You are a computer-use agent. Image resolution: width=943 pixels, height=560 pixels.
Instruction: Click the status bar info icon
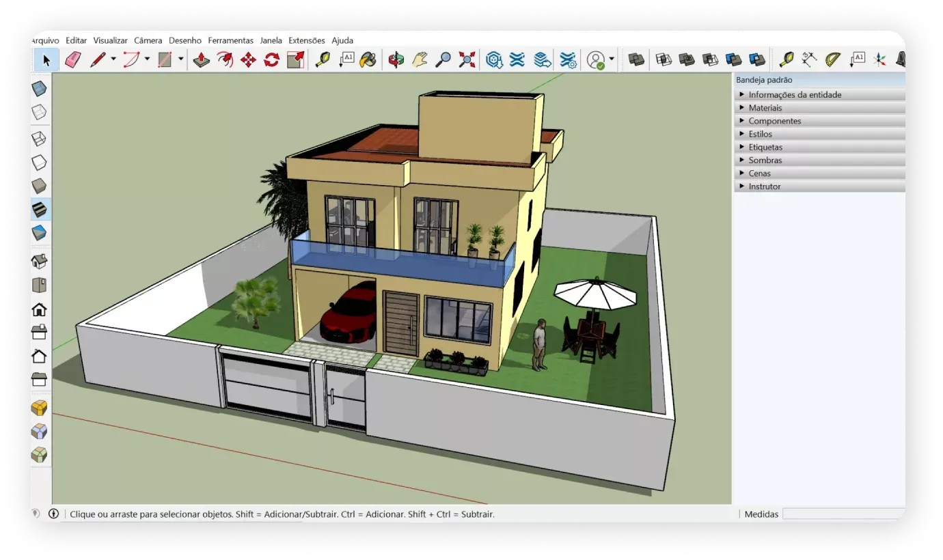coord(54,514)
